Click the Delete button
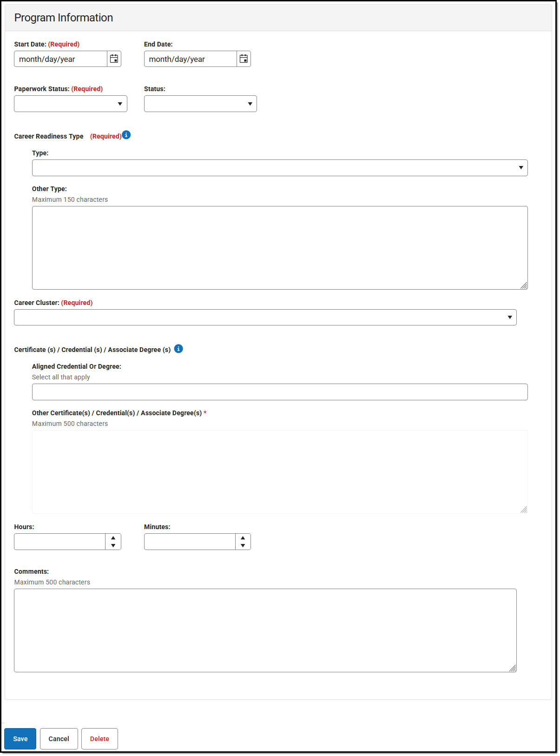 click(99, 739)
